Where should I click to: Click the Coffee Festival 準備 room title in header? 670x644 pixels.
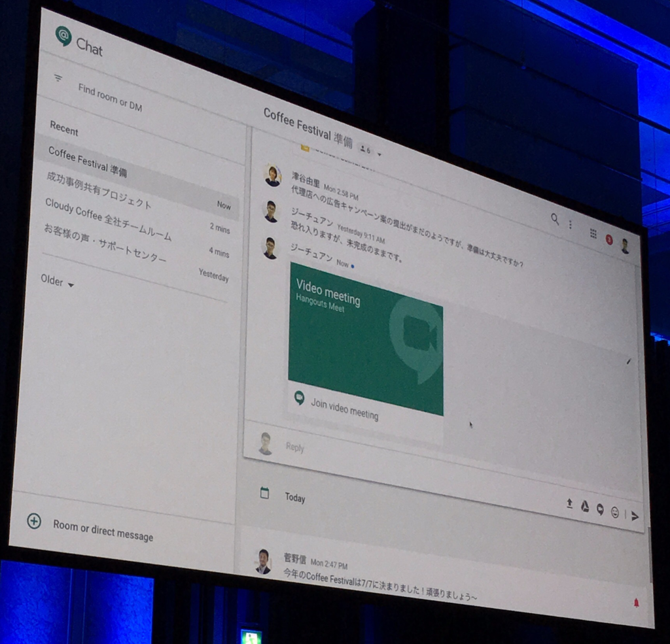[x=308, y=128]
